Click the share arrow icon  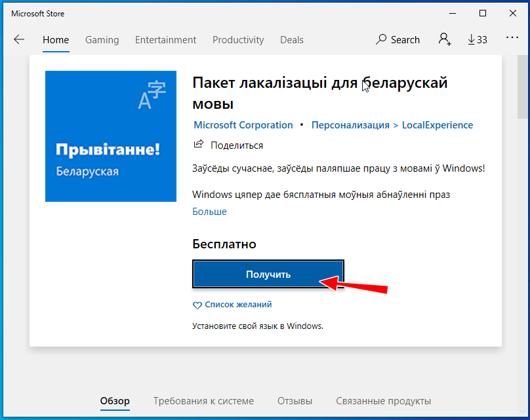[x=198, y=144]
